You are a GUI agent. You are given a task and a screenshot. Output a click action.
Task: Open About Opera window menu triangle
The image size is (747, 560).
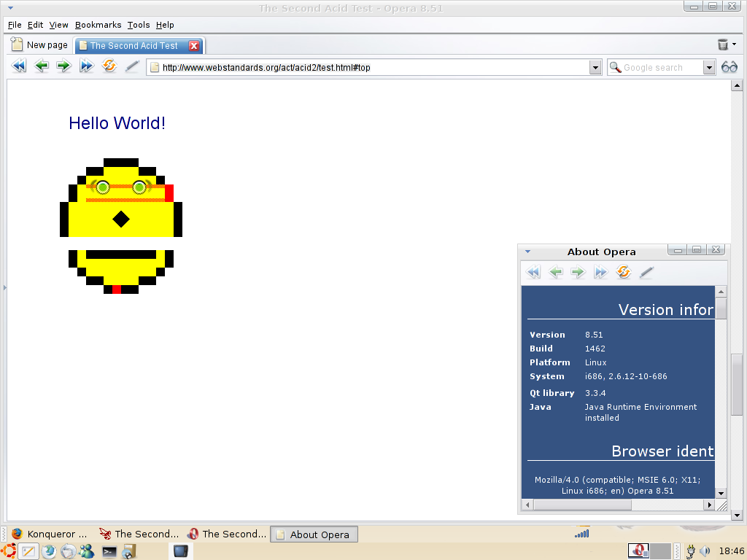tap(528, 252)
